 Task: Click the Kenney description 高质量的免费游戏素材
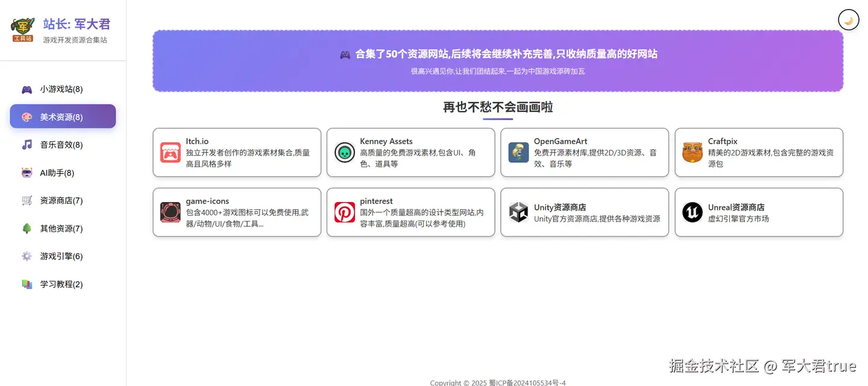(x=418, y=159)
